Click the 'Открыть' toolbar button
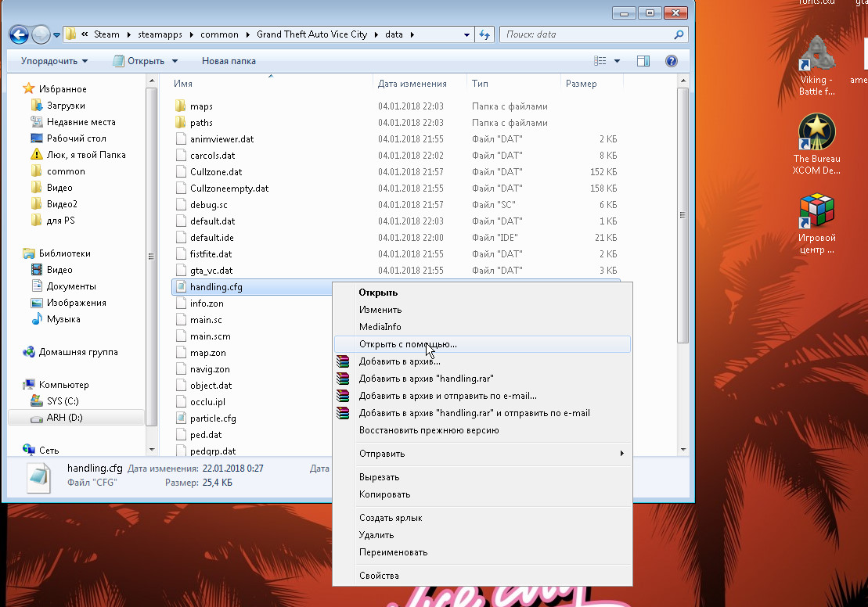The height and width of the screenshot is (607, 868). pyautogui.click(x=139, y=61)
